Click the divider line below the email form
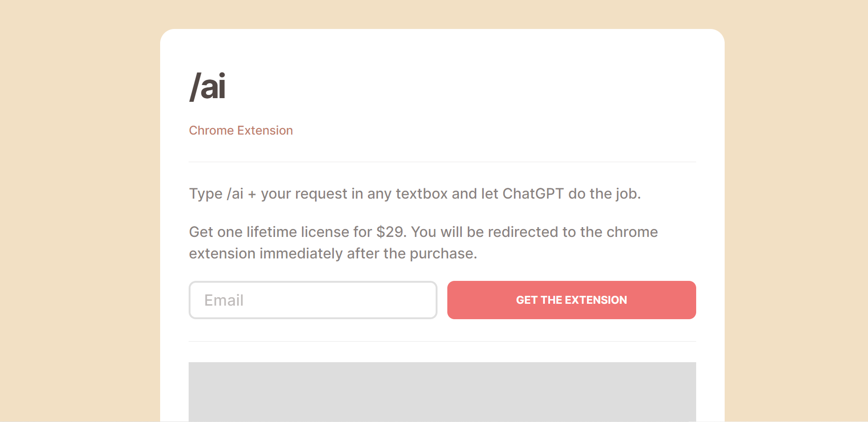The image size is (868, 422). (x=442, y=342)
